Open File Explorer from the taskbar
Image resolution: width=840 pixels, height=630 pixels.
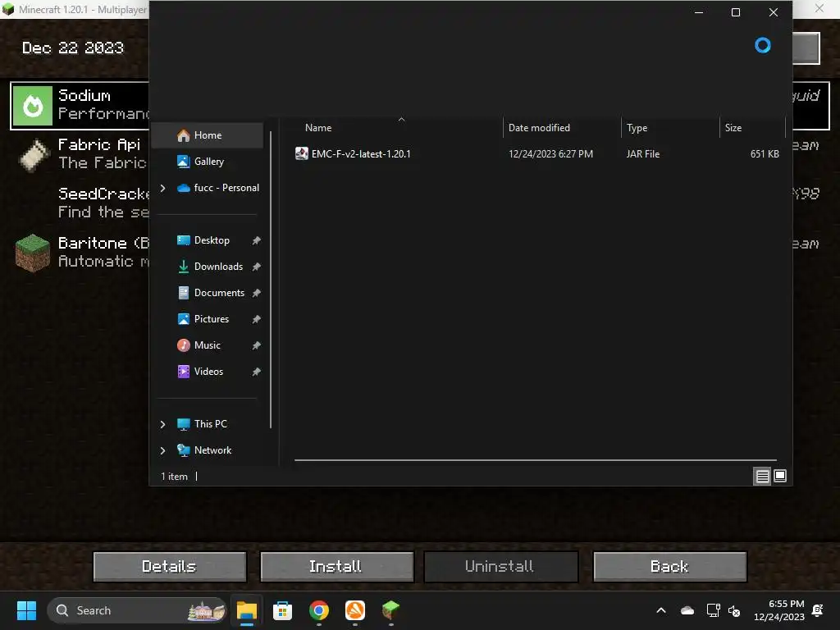tap(247, 610)
